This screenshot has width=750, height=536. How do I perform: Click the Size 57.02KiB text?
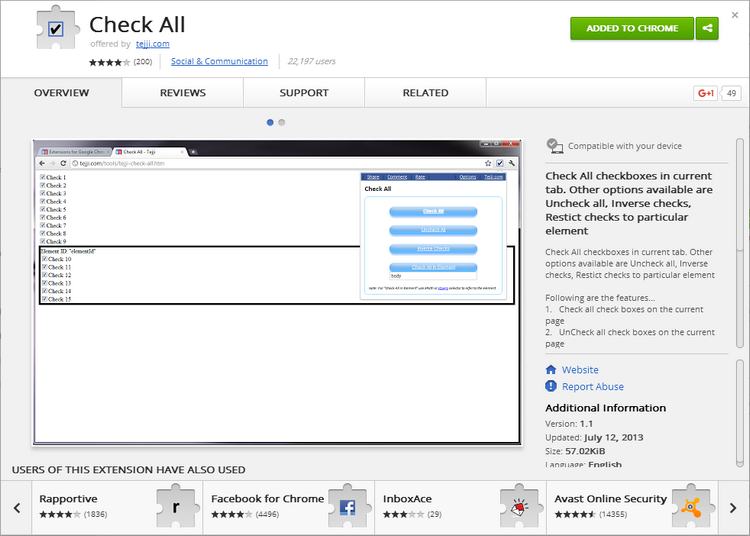[575, 451]
